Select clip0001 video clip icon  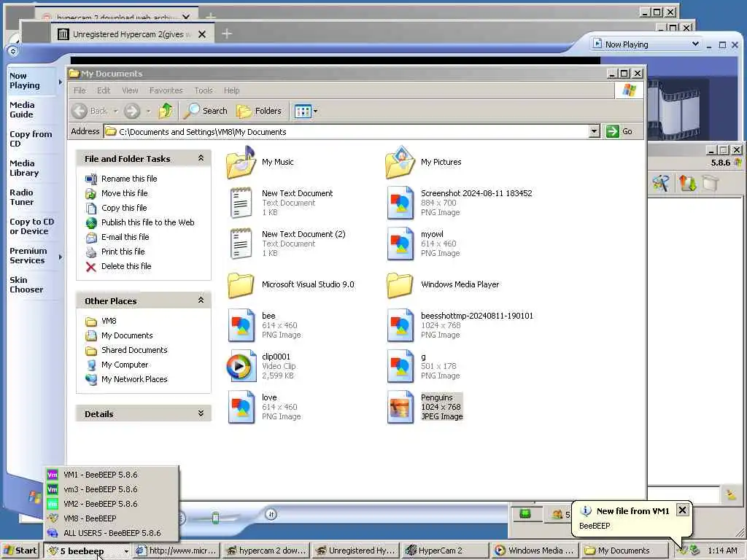tap(241, 366)
